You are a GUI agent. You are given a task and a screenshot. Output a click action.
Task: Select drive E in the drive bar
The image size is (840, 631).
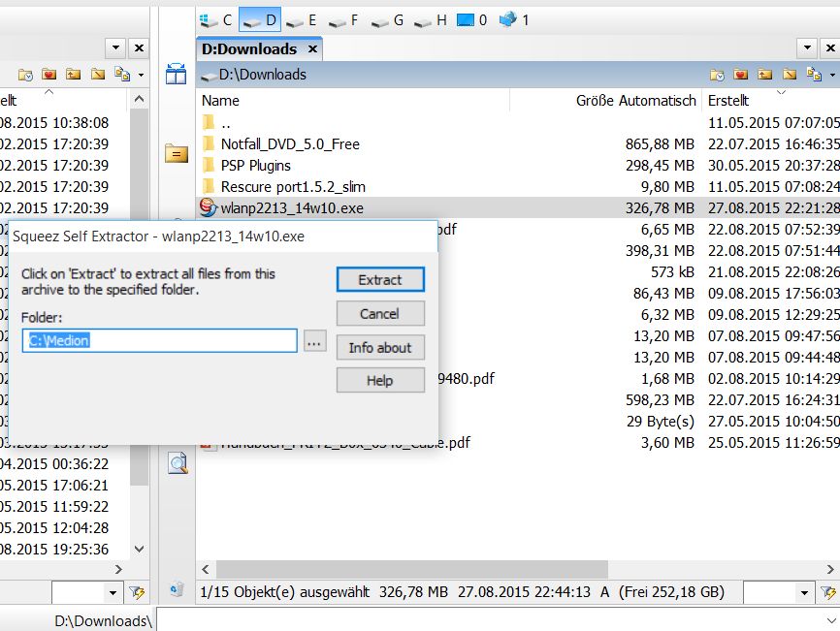pyautogui.click(x=301, y=19)
